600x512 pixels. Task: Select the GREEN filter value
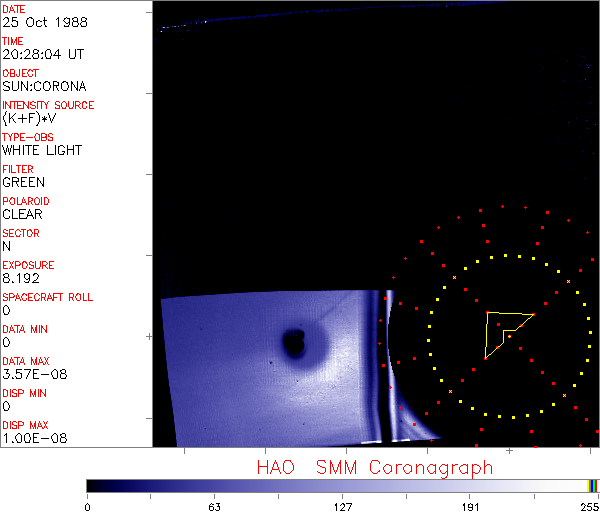coord(24,183)
